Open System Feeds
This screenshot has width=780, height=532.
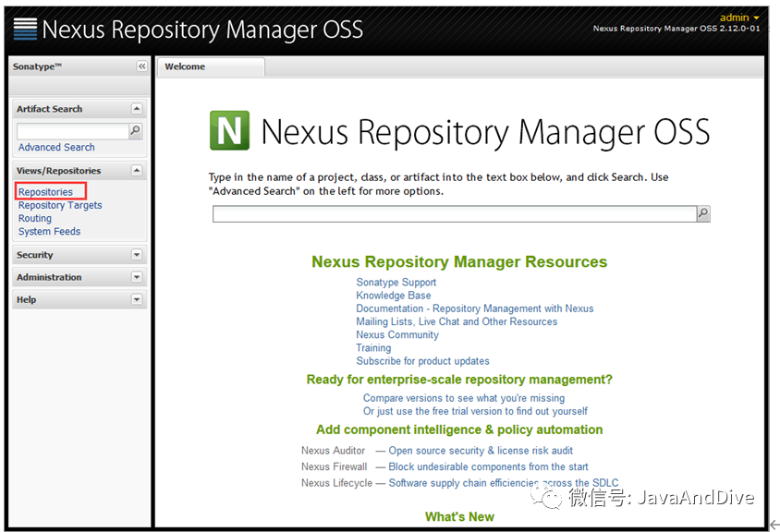tap(49, 232)
